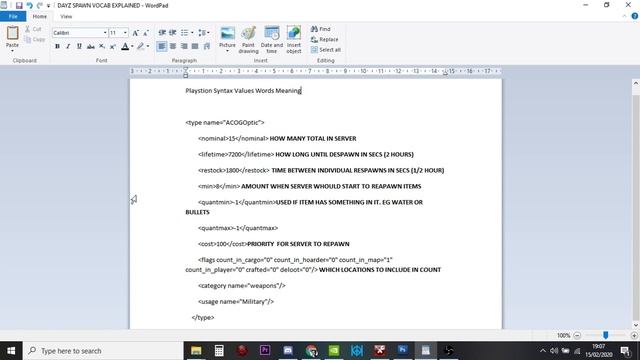Viewport: 640px width, 360px height.
Task: Switch to the Home tab
Action: (40, 16)
